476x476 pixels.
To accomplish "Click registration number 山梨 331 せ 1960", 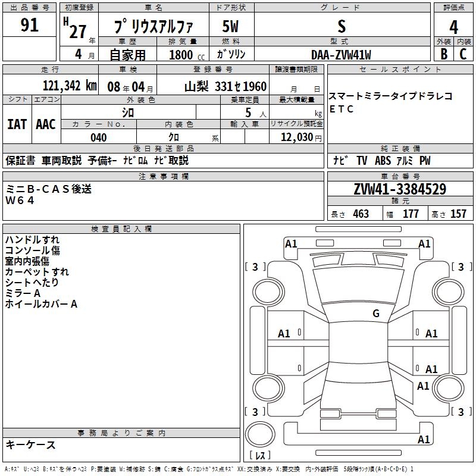I will tap(226, 86).
